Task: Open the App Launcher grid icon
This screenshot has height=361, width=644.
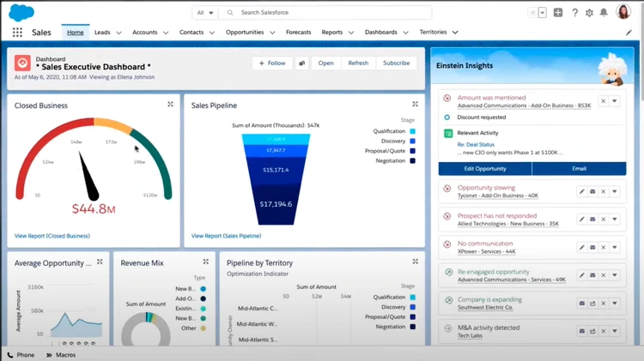Action: click(17, 33)
